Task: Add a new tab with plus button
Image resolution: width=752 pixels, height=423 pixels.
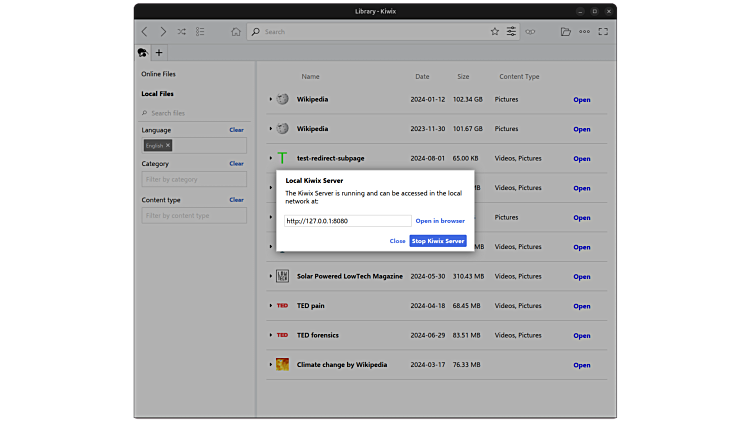Action: pyautogui.click(x=159, y=53)
